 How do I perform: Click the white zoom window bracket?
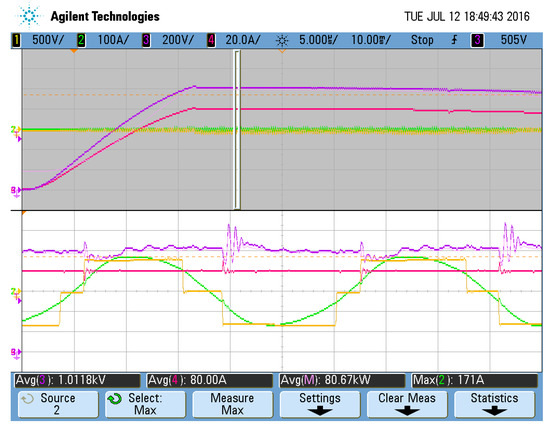tap(237, 130)
